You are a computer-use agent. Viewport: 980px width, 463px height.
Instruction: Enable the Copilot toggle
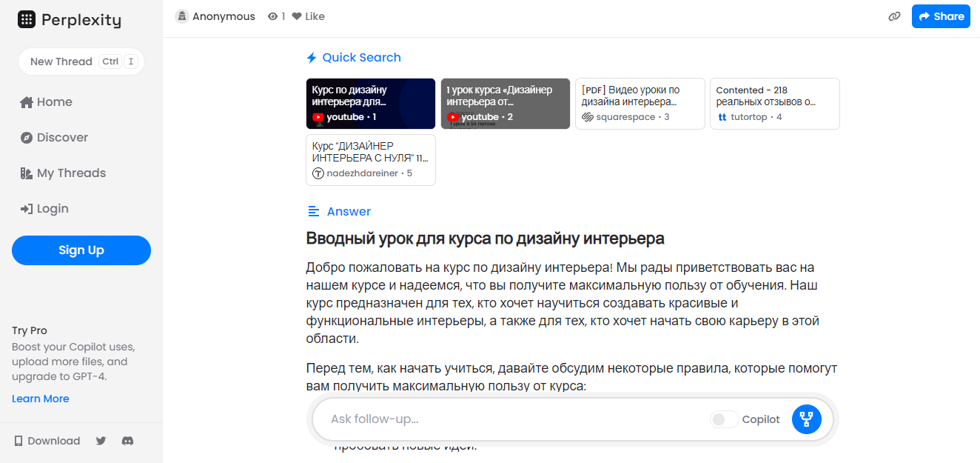[x=723, y=419]
